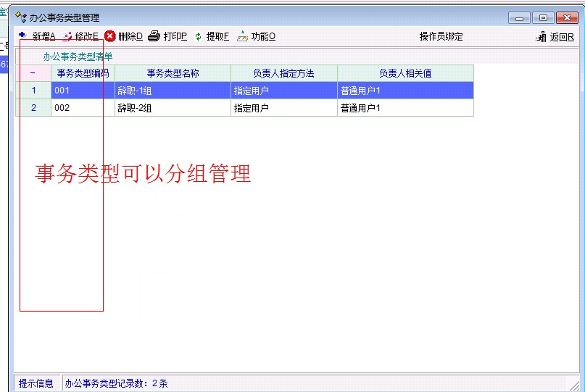Maximize the 办公事务类型管理 window
585x392 pixels.
coord(542,18)
